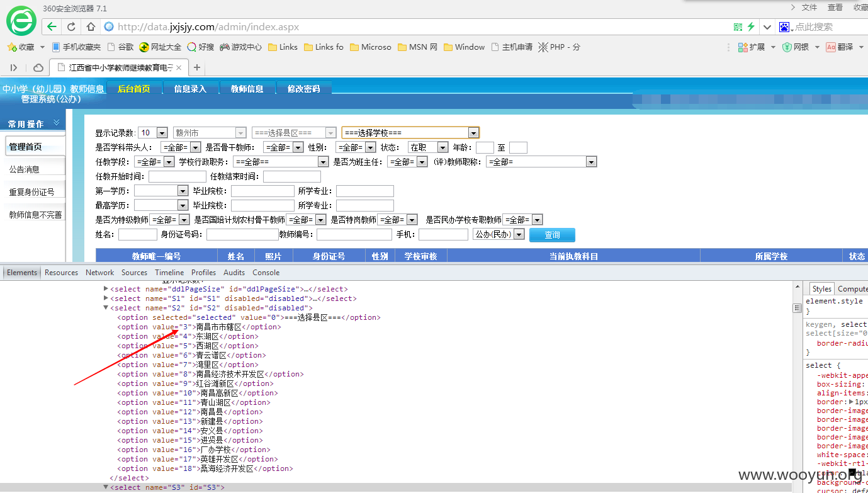This screenshot has width=868, height=493.
Task: Open the 是否学科带头人 dropdown
Action: 181,147
